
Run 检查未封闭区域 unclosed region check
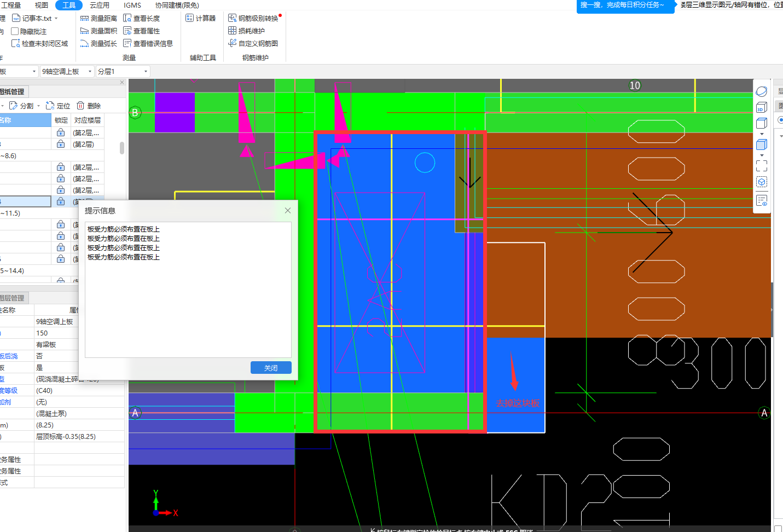click(40, 43)
